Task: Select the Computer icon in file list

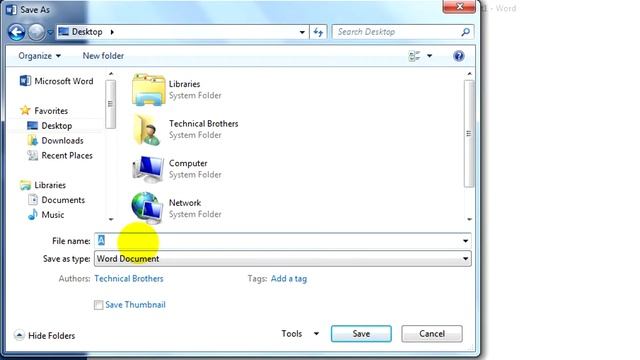Action: click(148, 169)
